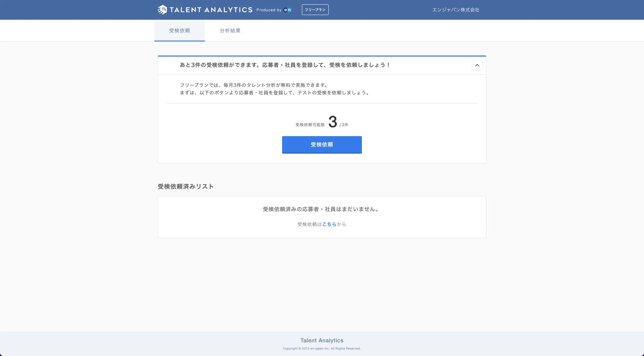Click the あと3件の受検依頼ができます panel header
Viewport: 644px width, 356px height.
285,65
